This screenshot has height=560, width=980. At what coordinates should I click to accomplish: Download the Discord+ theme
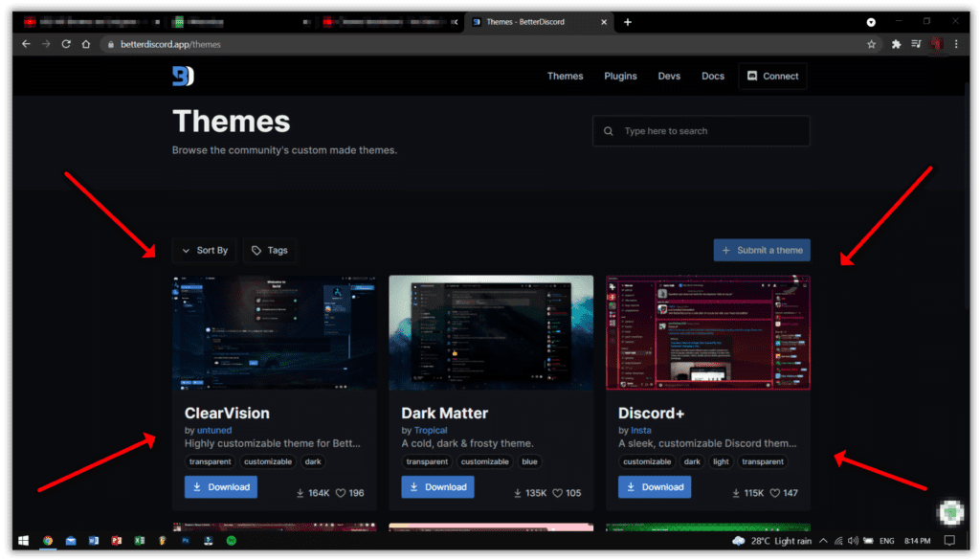coord(655,487)
